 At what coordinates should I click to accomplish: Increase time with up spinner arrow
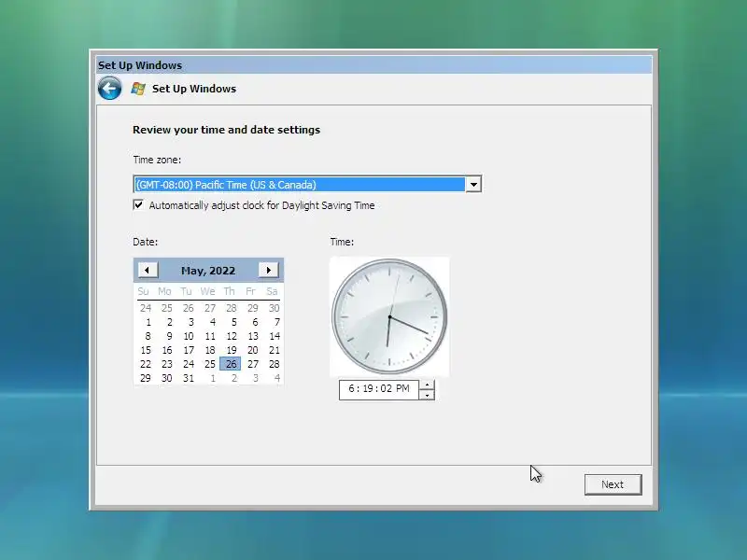[427, 385]
